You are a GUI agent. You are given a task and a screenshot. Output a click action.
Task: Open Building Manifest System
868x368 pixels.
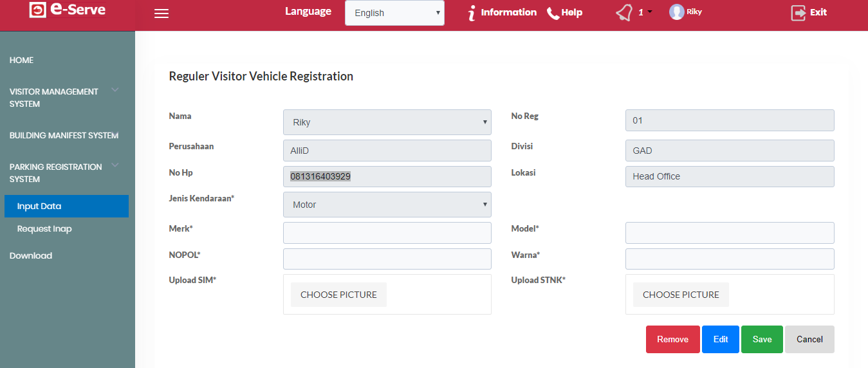tap(64, 136)
